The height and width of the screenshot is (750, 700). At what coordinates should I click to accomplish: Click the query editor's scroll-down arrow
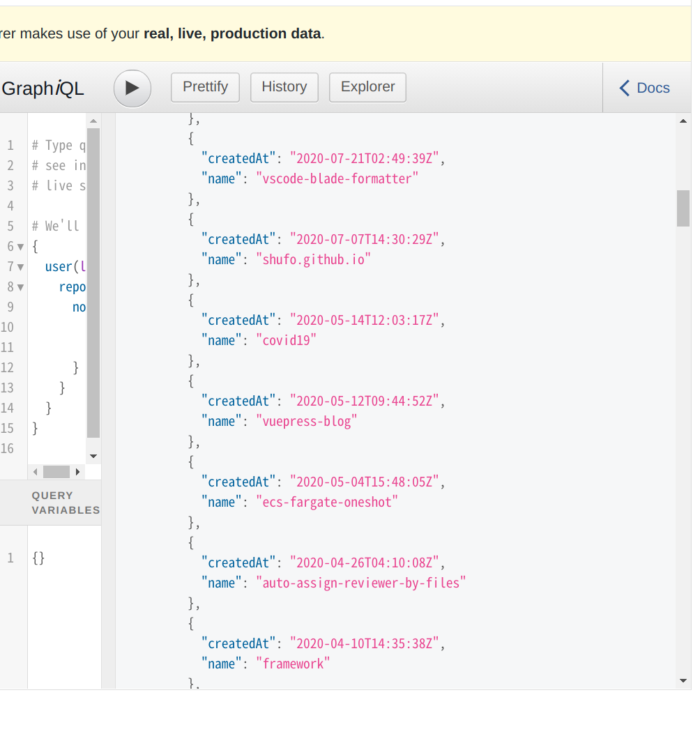coord(93,456)
